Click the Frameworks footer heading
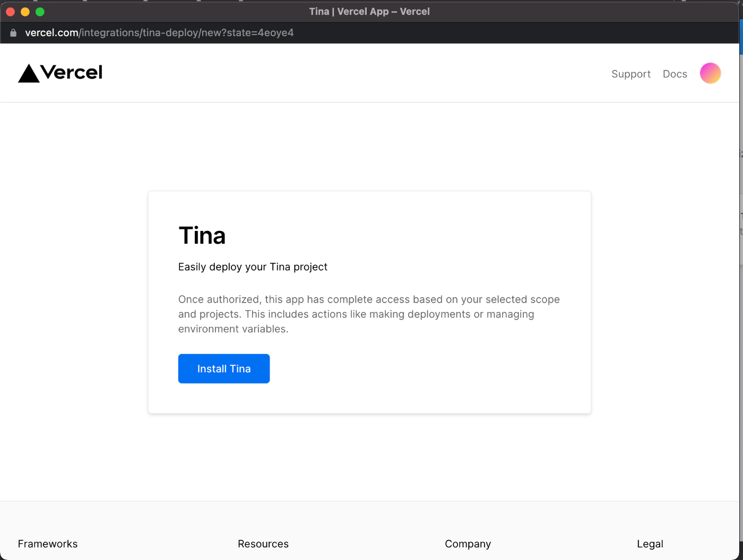The height and width of the screenshot is (560, 743). 48,544
